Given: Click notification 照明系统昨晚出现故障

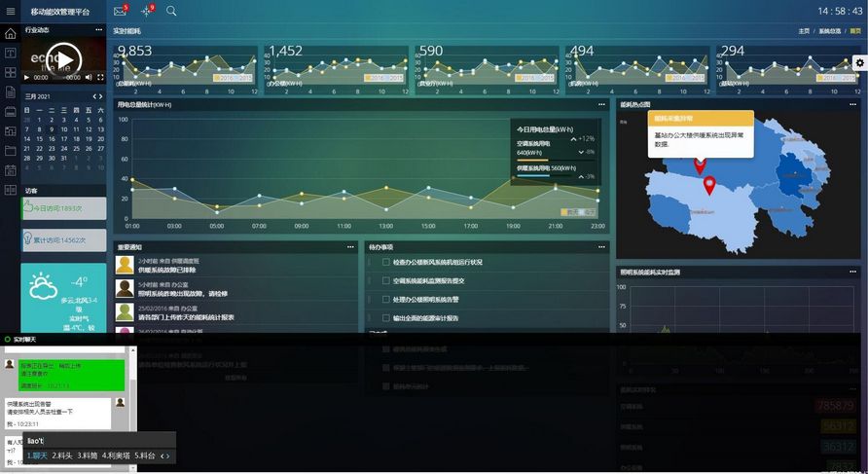Looking at the screenshot, I should pyautogui.click(x=183, y=294).
